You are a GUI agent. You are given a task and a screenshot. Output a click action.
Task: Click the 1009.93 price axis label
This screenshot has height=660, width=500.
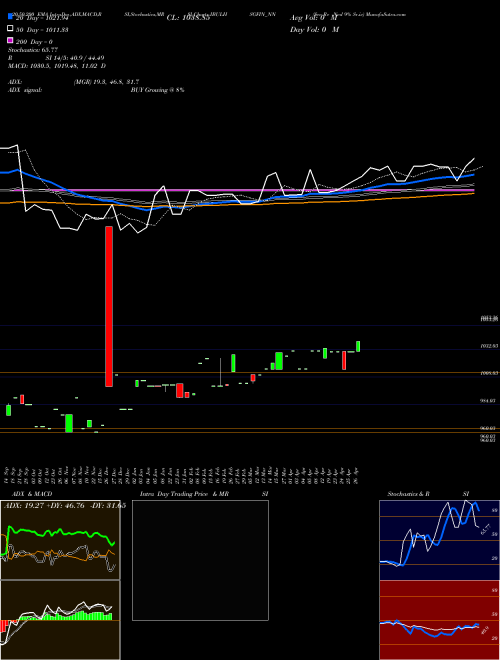[x=489, y=373]
